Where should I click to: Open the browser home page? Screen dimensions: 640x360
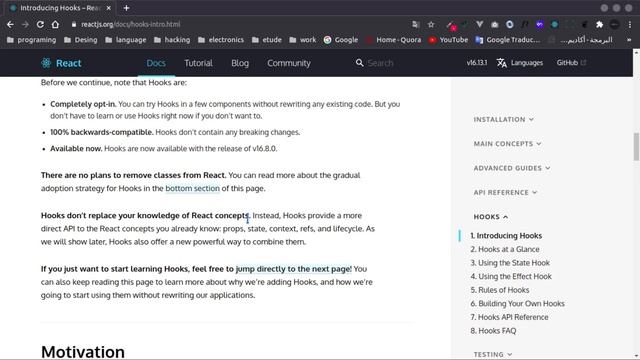(x=55, y=24)
